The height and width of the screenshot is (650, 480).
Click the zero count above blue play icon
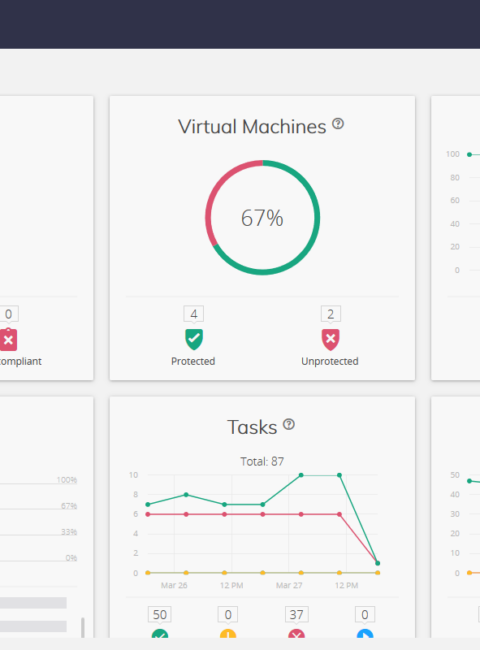365,614
